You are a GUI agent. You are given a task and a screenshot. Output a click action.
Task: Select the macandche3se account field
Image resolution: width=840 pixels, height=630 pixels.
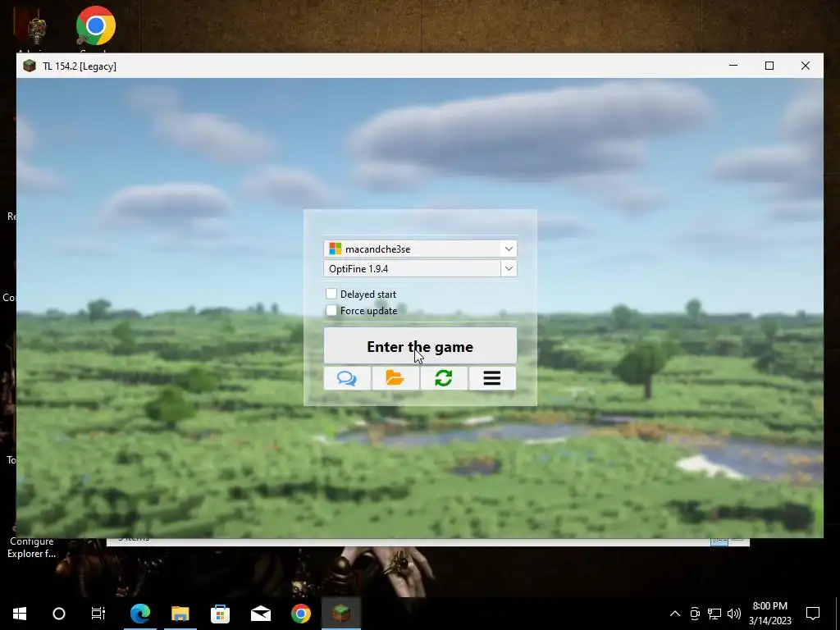pyautogui.click(x=420, y=249)
